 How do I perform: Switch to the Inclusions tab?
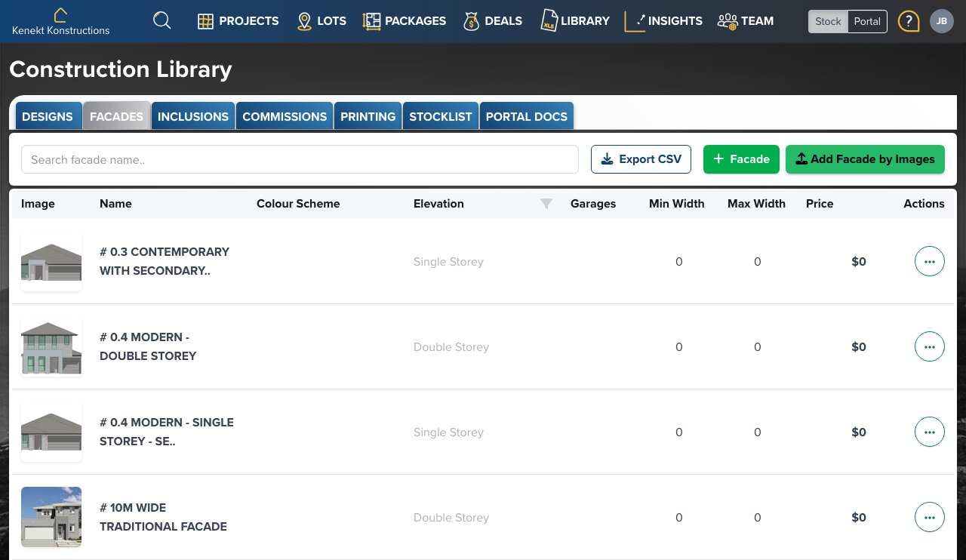tap(193, 116)
